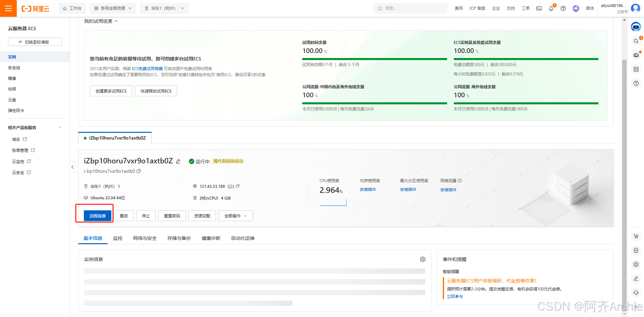Click the 立即参与 survey link
Screen dimensions: 644x317
coord(455,297)
